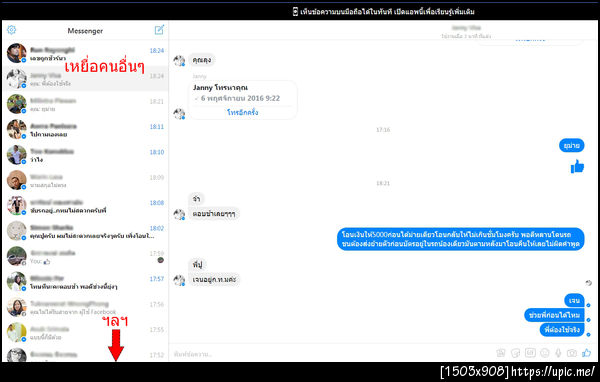This screenshot has height=382, width=600.
Task: Click the 'ตอบช้าเลยๆๆๆ' received message
Action: click(x=214, y=214)
